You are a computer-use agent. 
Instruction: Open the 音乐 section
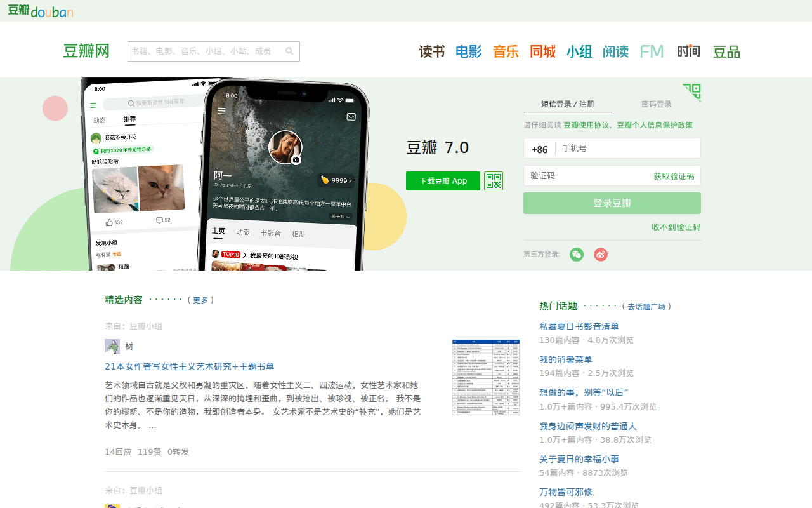coord(506,52)
